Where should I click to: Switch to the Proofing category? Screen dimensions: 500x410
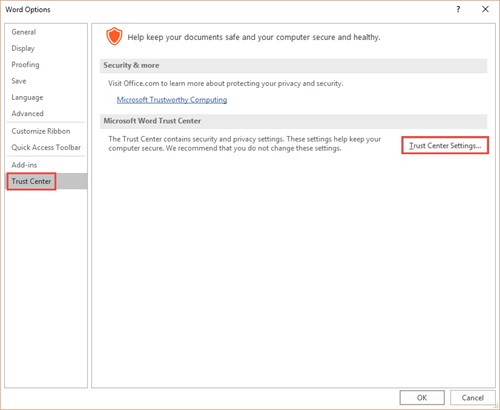(x=25, y=65)
